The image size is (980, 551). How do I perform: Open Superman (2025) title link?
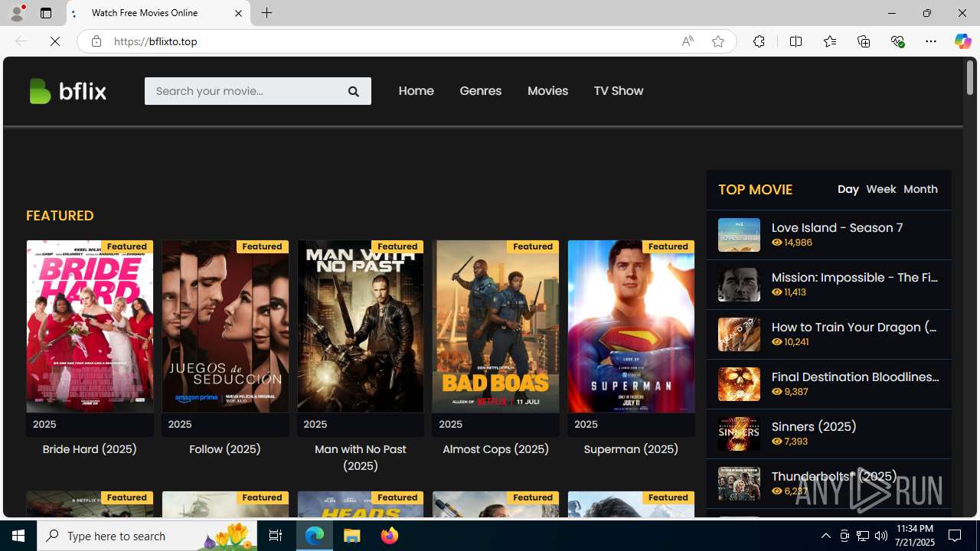(x=631, y=449)
